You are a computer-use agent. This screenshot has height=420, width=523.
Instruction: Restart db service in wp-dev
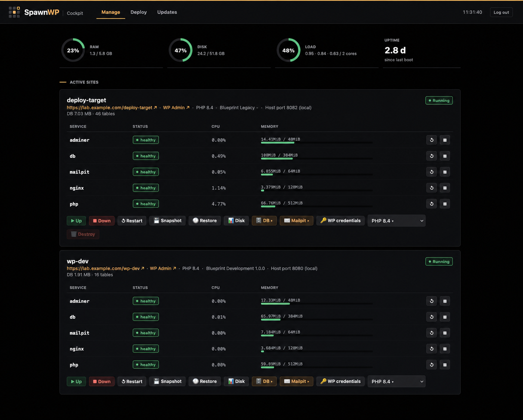[x=432, y=317]
